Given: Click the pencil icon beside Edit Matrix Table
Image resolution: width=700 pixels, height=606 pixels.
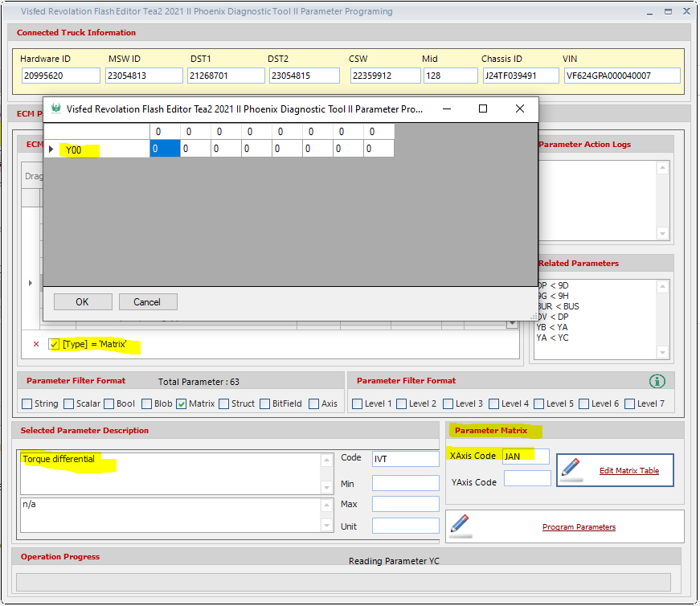Looking at the screenshot, I should click(571, 470).
